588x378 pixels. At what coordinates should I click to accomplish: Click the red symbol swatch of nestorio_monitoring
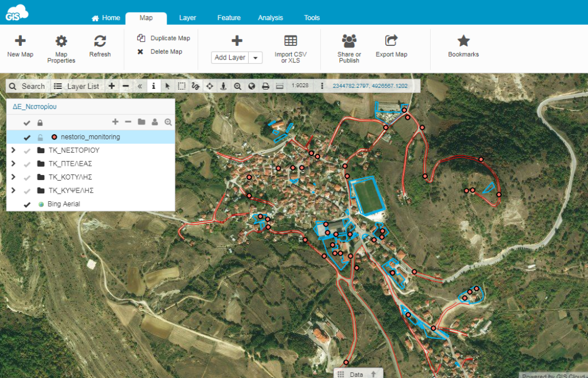54,137
